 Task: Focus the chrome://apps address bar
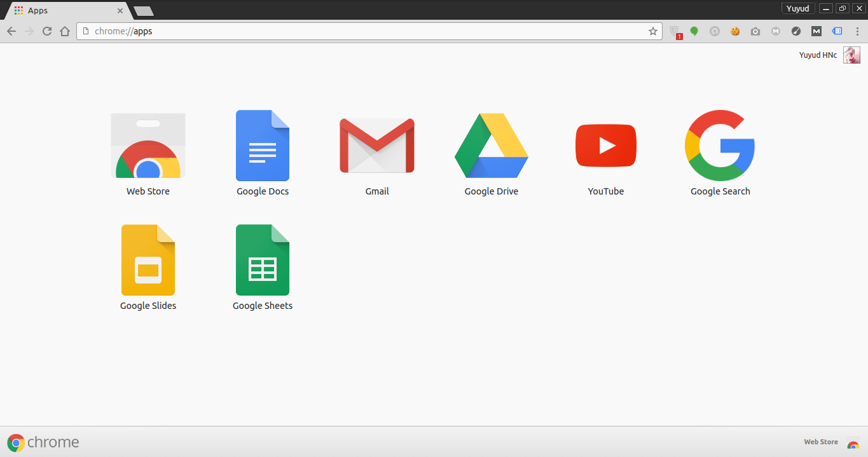click(x=369, y=31)
